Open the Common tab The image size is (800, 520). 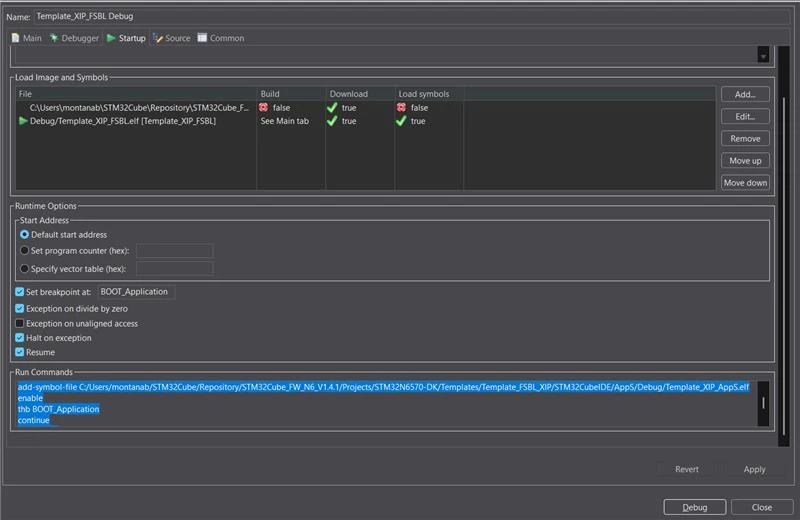click(221, 38)
